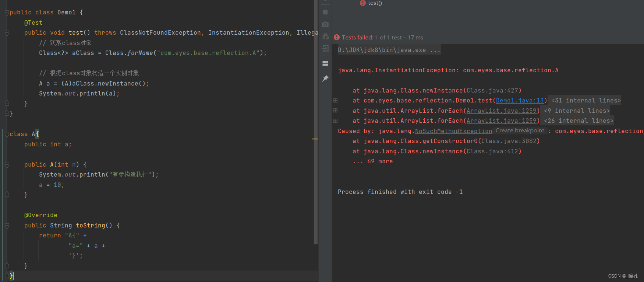Open the ArrayList.java:1259 link beside 9 internal lines

pos(501,111)
